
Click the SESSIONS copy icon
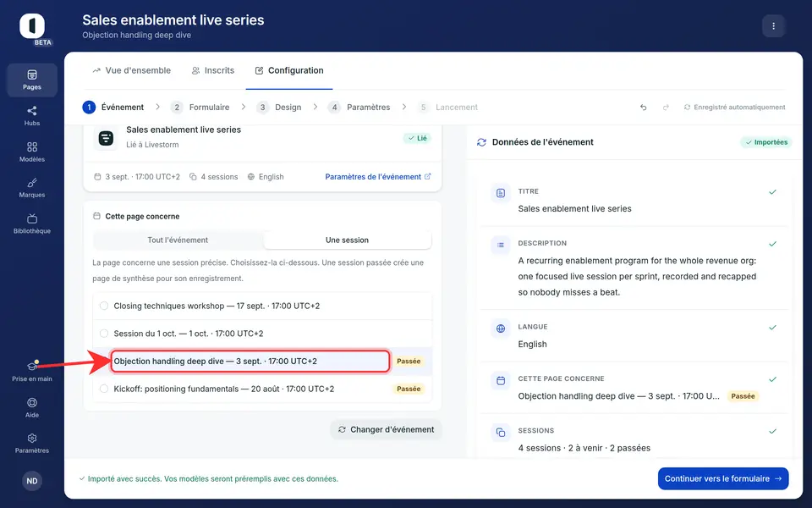pos(501,433)
